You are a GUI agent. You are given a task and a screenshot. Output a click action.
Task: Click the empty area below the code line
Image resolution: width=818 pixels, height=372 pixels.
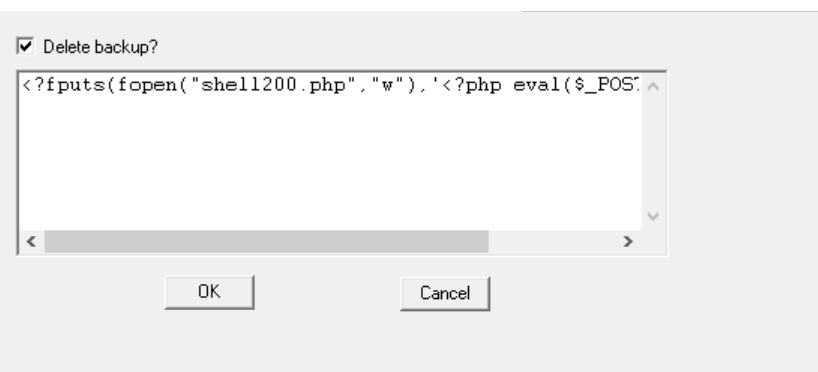pos(330,164)
